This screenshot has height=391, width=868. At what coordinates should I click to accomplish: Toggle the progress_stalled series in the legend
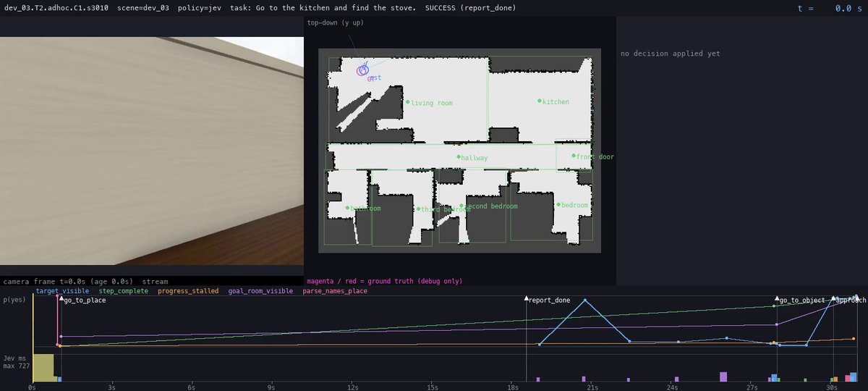(x=188, y=291)
